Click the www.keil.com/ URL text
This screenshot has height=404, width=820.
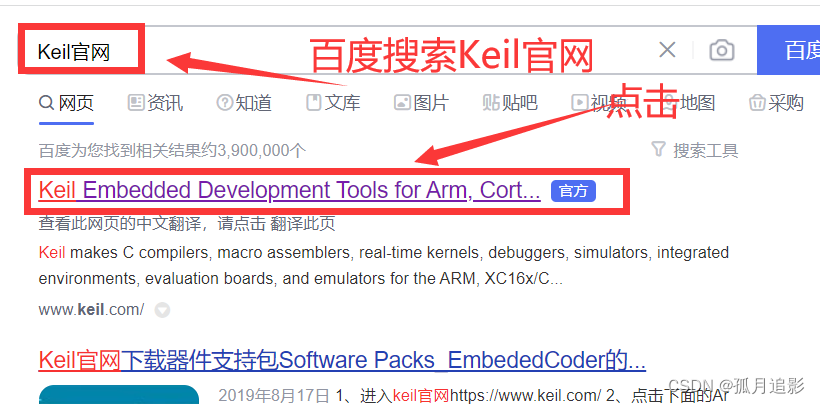[x=92, y=309]
